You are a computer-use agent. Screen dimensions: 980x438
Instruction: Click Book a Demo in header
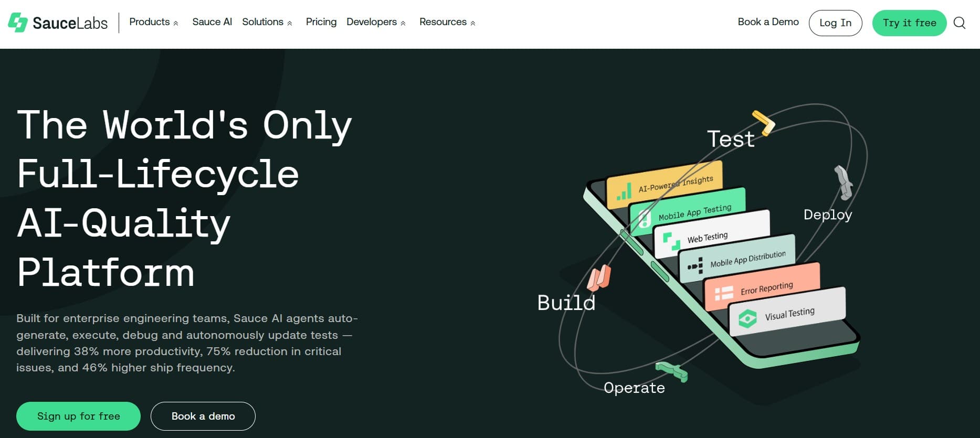[x=768, y=22]
